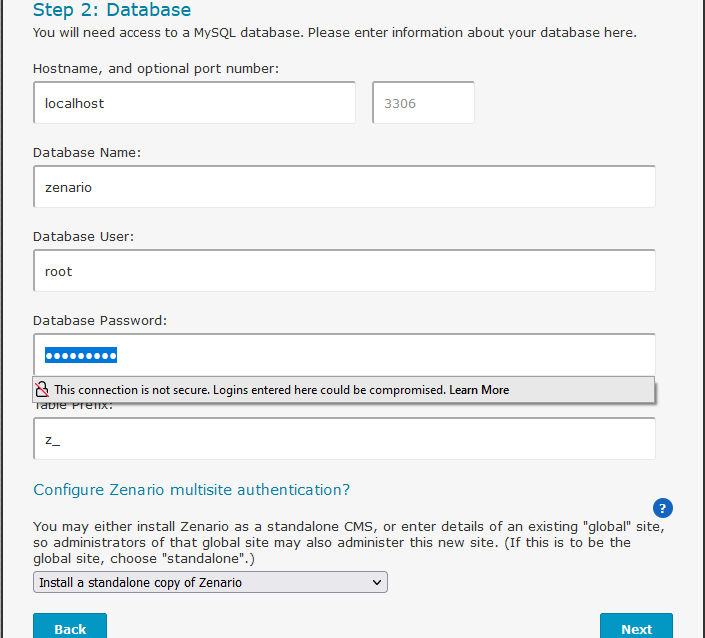Screen dimensions: 705x638
Task: Click the Database Name label
Action: point(87,153)
